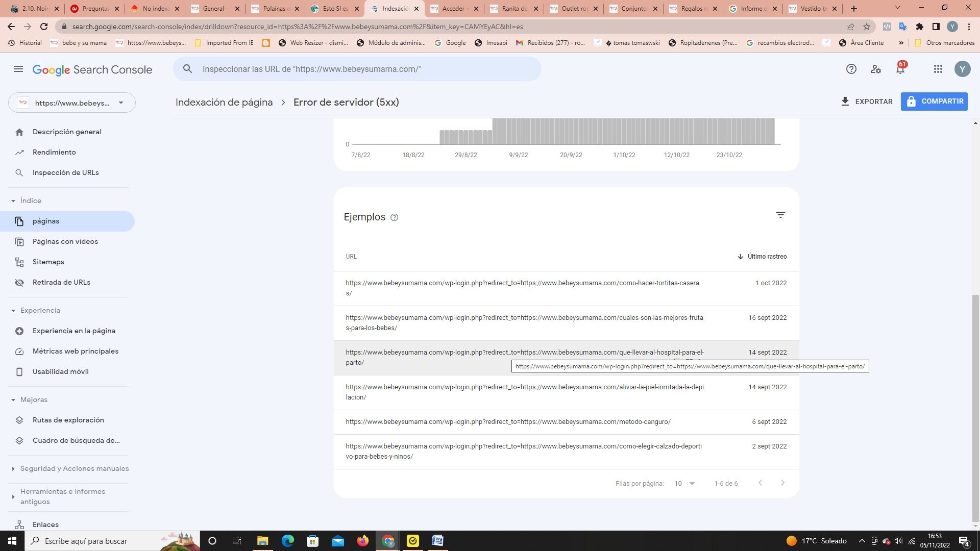Open the property selector dropdown
The width and height of the screenshot is (980, 551).
point(72,103)
